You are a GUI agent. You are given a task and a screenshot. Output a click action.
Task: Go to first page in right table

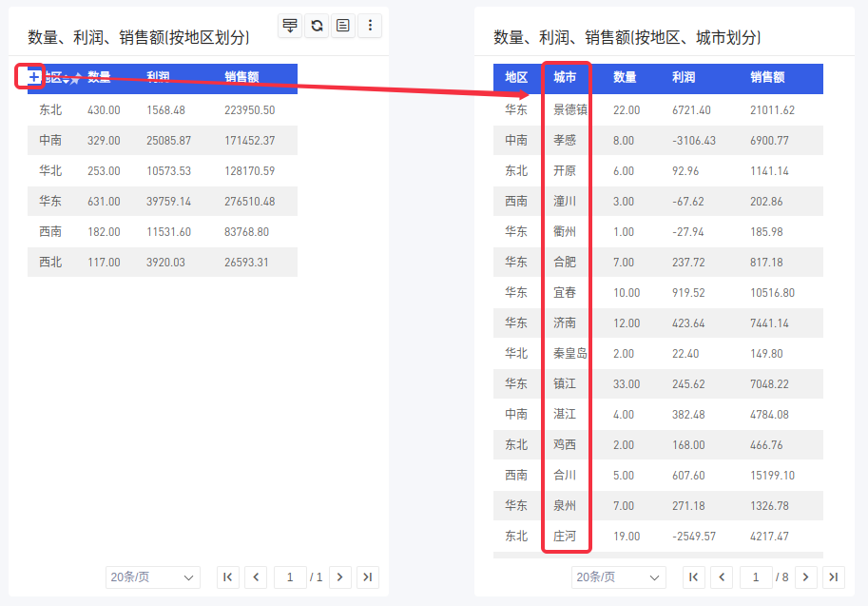693,577
